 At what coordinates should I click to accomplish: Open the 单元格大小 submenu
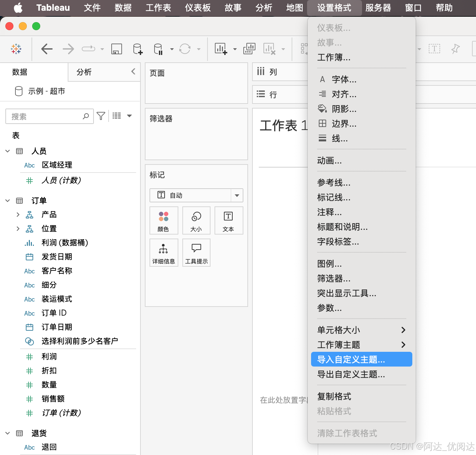tap(361, 330)
